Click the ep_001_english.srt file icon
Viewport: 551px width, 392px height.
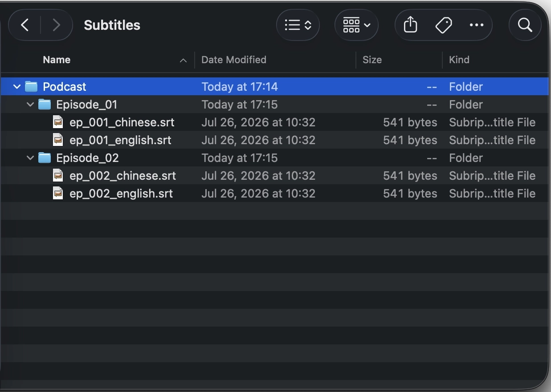(x=58, y=140)
